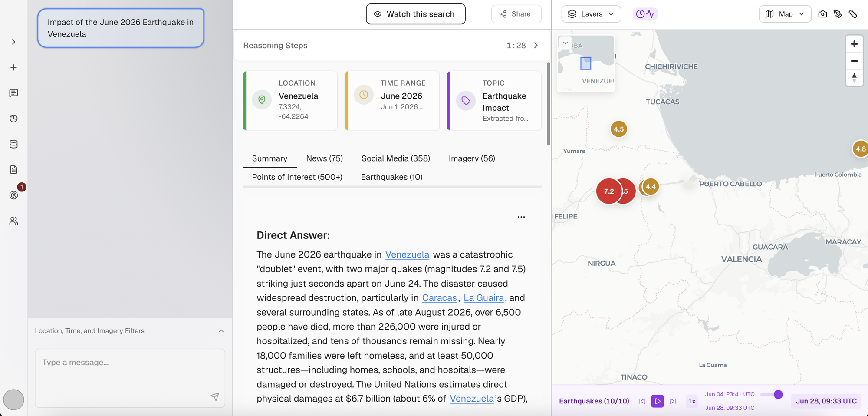Click the Jun 28, 09:33 UTC timestamp
868x416 pixels.
pos(826,401)
